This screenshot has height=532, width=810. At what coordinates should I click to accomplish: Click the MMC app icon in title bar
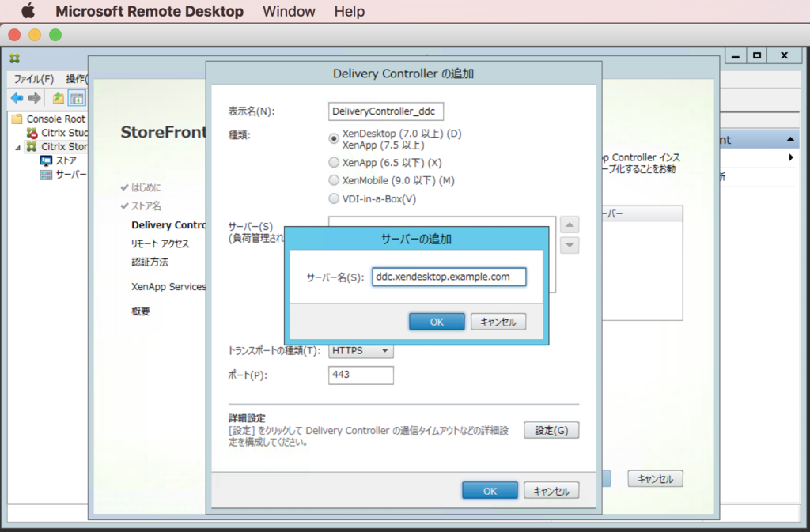tap(14, 58)
